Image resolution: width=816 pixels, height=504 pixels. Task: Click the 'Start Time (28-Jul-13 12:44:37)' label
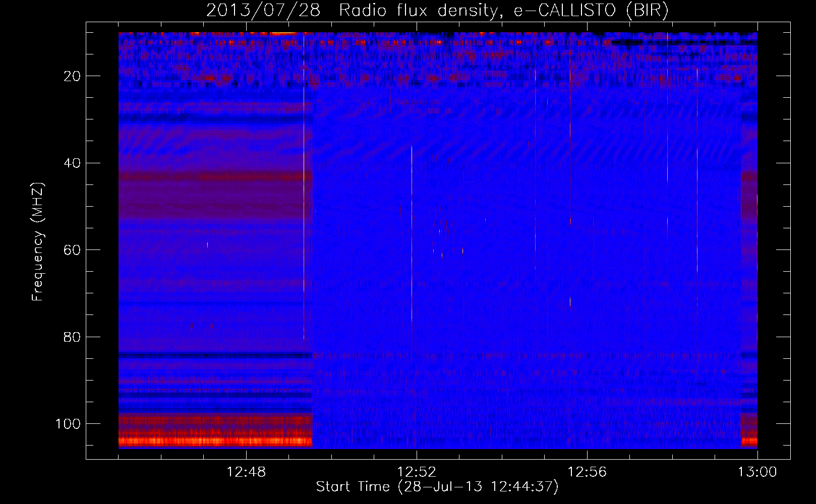(x=437, y=487)
